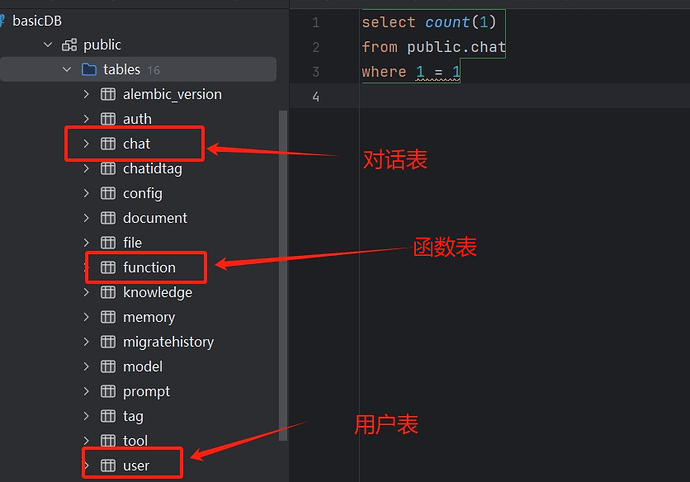Click the chat table icon
Image resolution: width=690 pixels, height=482 pixels.
(x=108, y=143)
